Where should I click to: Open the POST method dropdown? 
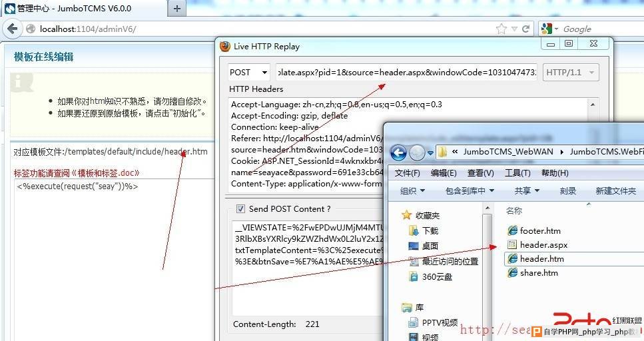tap(249, 73)
